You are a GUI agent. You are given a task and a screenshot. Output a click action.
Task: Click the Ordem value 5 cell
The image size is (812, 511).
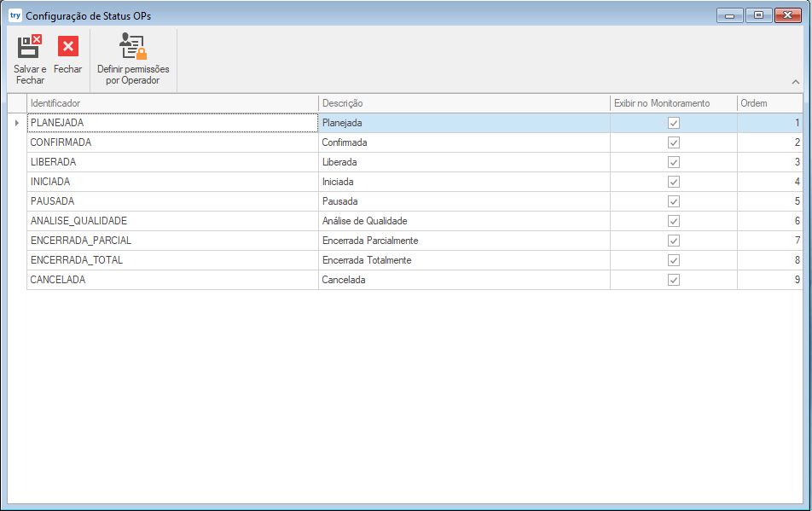tap(769, 201)
